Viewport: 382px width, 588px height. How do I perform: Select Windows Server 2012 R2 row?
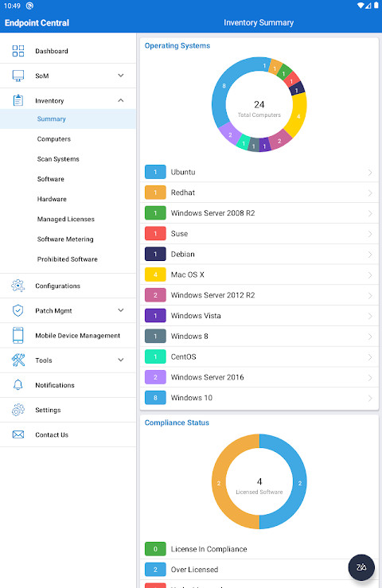[x=259, y=295]
